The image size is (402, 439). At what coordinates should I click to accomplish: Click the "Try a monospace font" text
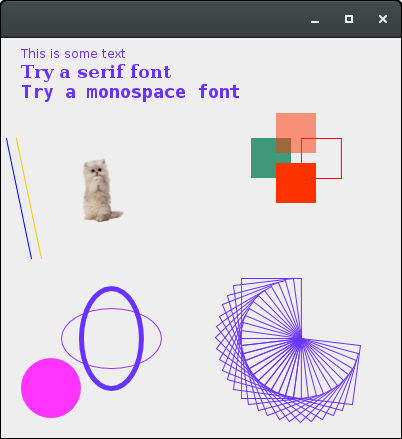click(x=130, y=92)
